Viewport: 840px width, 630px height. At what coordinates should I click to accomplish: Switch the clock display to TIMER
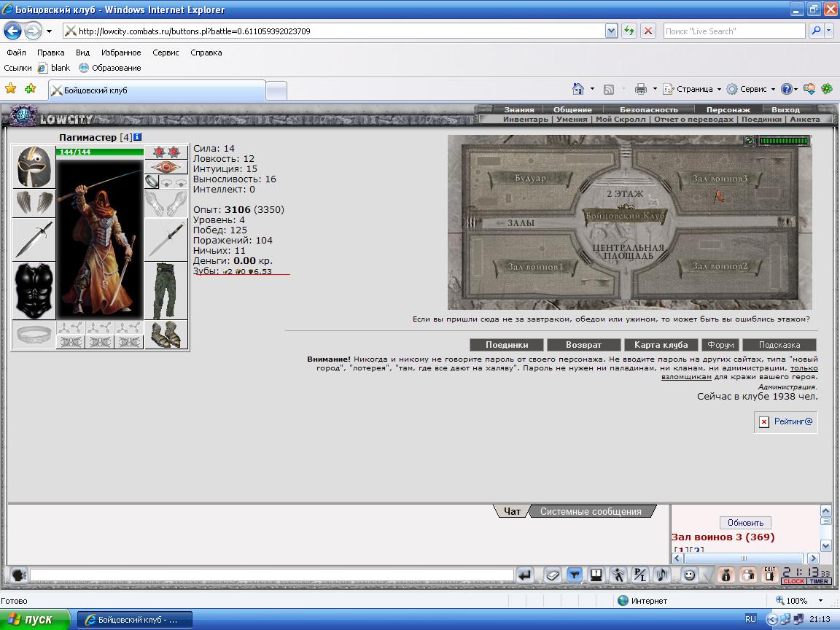[819, 582]
